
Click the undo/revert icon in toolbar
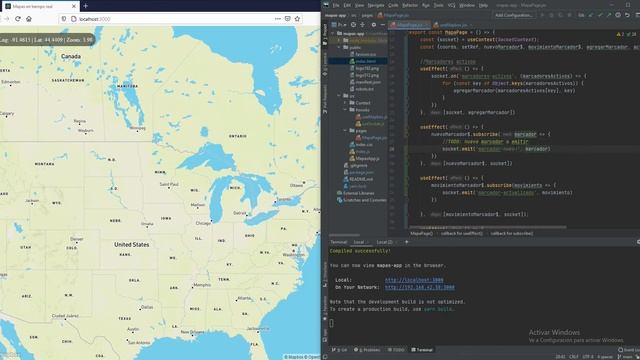click(627, 15)
